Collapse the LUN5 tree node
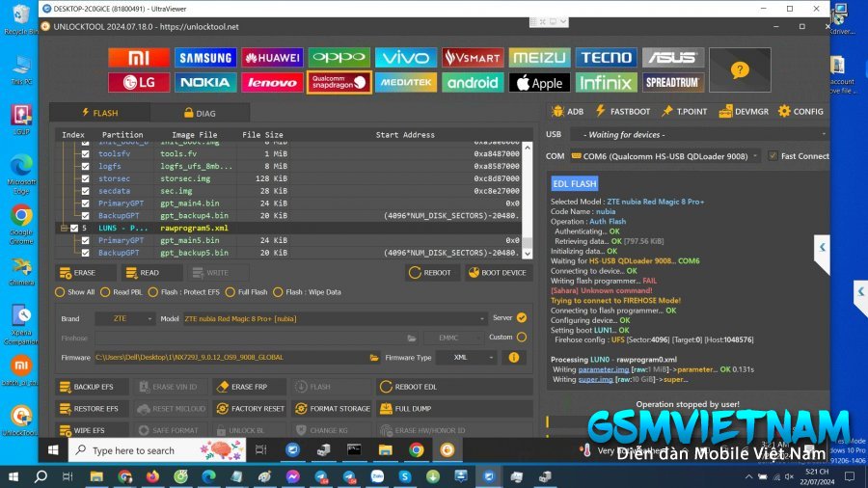This screenshot has width=868, height=488. coord(64,228)
